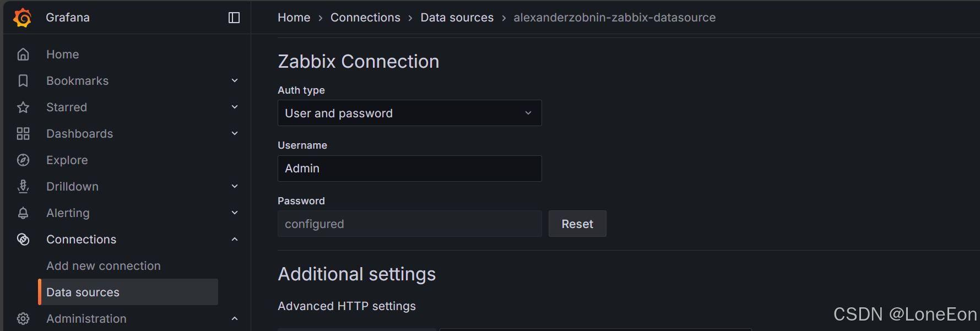Open the Auth type dropdown
The height and width of the screenshot is (331, 980).
tap(409, 113)
